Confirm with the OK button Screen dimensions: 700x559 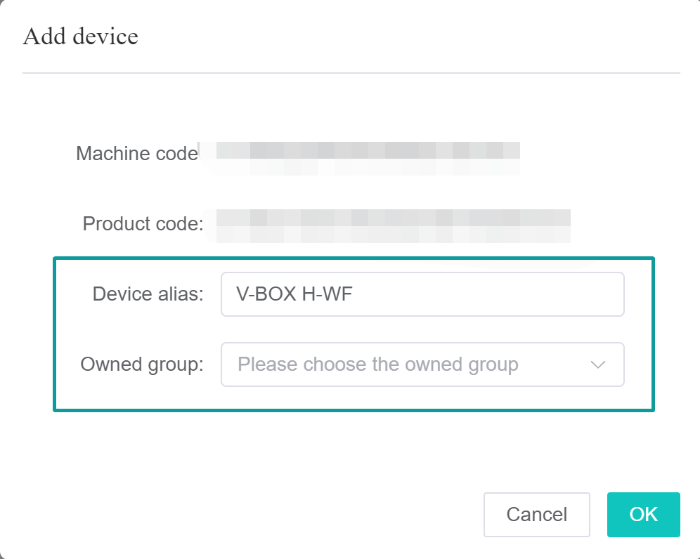[643, 514]
